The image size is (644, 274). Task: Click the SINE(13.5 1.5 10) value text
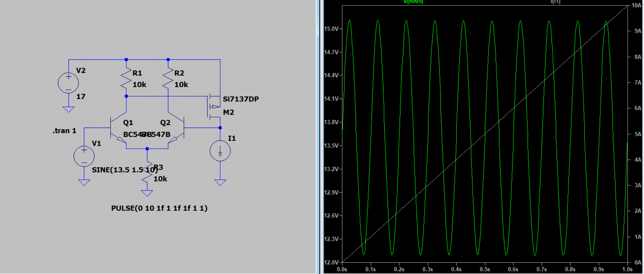125,170
